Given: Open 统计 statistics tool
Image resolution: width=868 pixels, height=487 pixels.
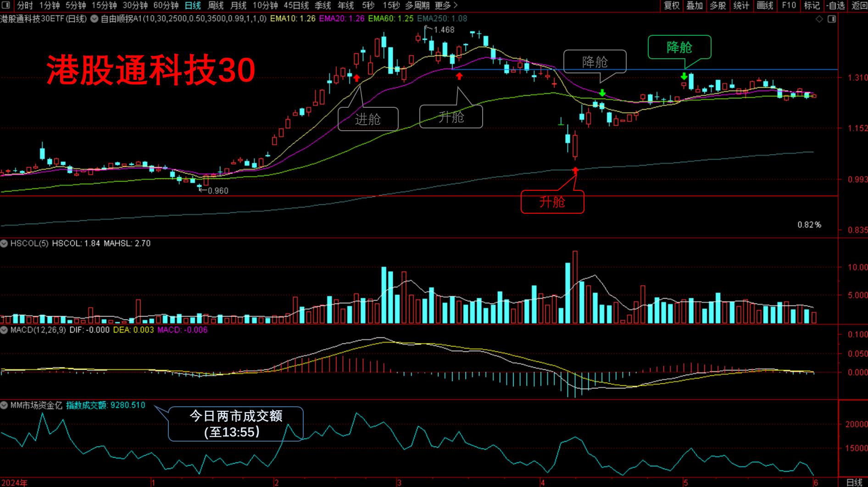Looking at the screenshot, I should pos(741,6).
